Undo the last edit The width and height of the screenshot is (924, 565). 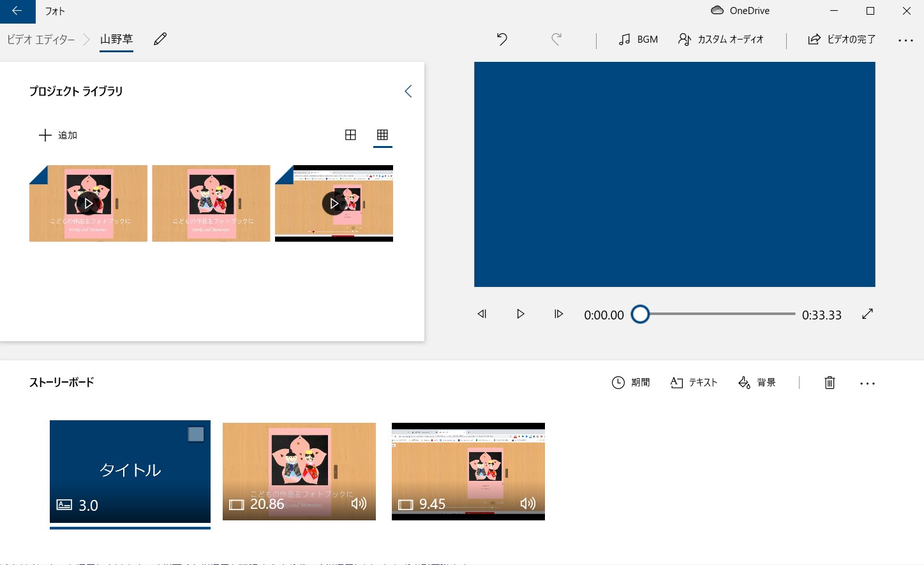point(502,39)
